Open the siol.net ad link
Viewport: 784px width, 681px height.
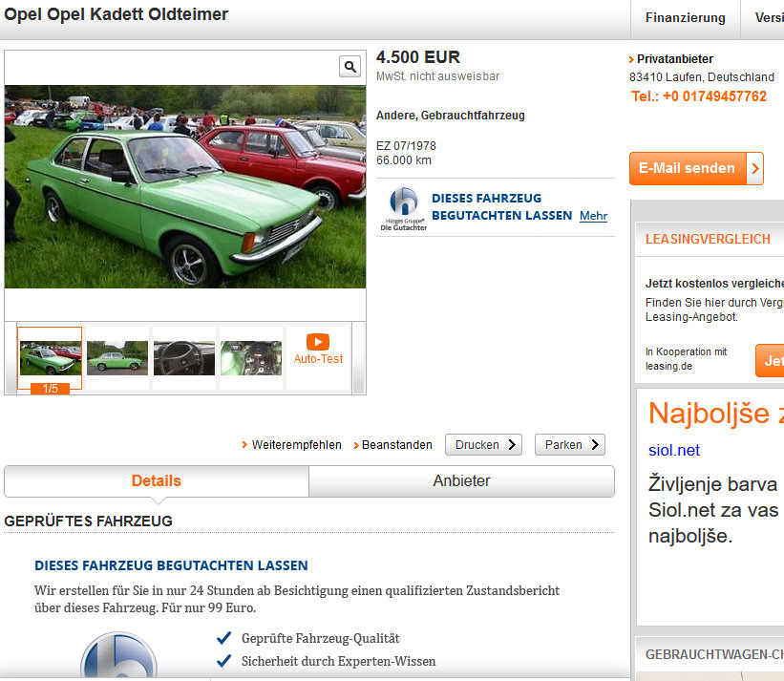(x=673, y=450)
